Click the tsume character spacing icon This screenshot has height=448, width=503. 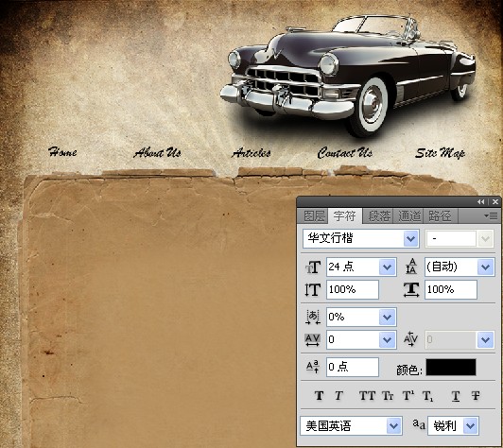(313, 317)
